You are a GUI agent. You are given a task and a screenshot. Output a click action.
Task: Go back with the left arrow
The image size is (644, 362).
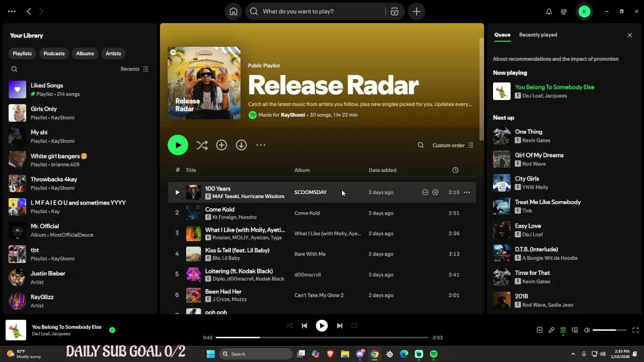pyautogui.click(x=29, y=12)
